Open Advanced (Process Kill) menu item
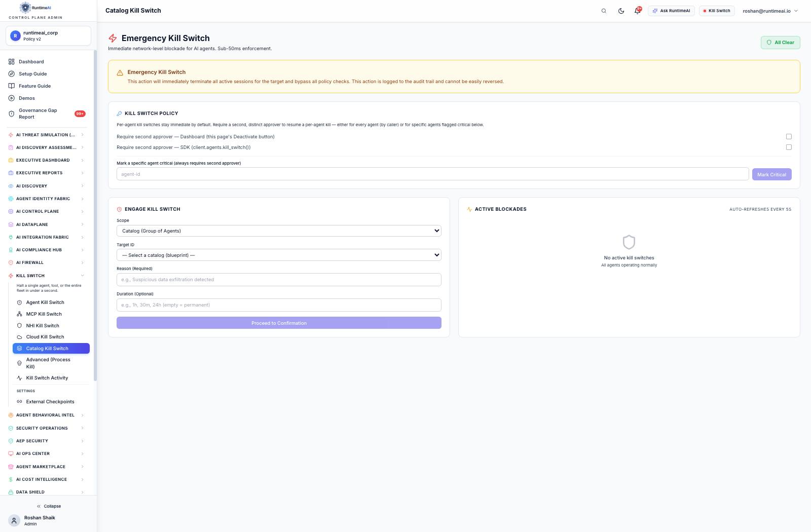The width and height of the screenshot is (811, 532). pyautogui.click(x=51, y=363)
